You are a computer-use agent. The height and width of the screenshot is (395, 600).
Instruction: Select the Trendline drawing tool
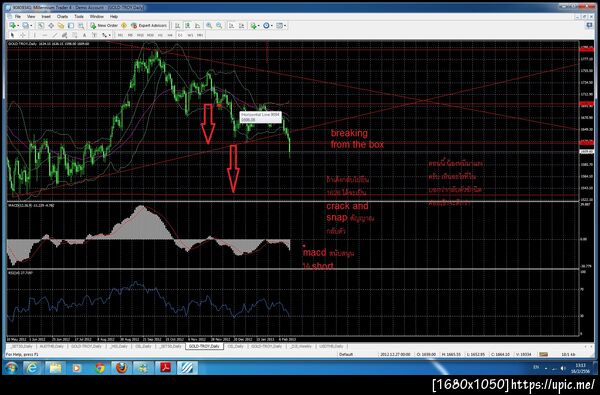[54, 35]
